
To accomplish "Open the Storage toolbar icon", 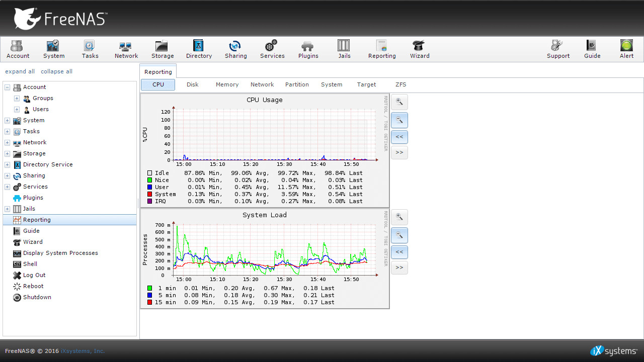I will pyautogui.click(x=163, y=49).
